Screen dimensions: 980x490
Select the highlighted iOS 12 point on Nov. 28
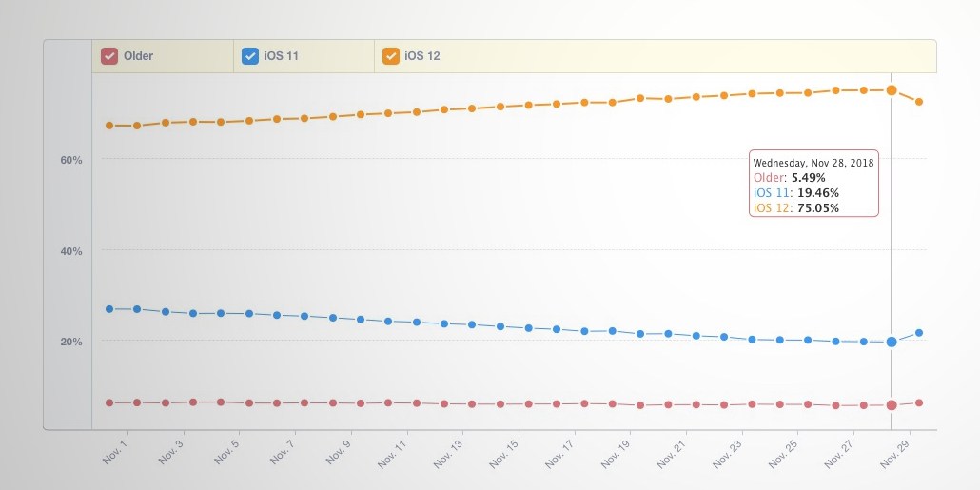click(x=892, y=90)
